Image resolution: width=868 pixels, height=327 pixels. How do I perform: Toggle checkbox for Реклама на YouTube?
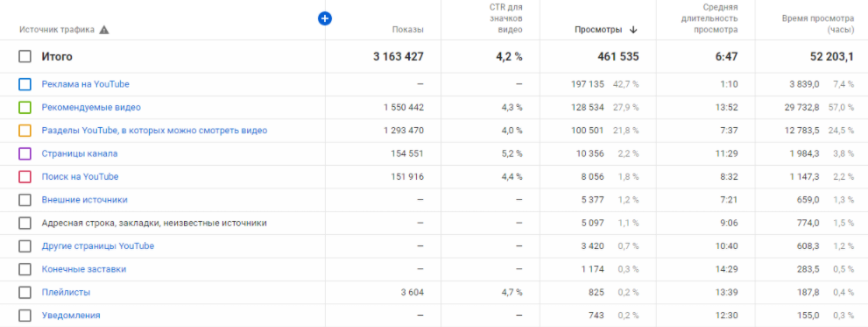point(25,84)
